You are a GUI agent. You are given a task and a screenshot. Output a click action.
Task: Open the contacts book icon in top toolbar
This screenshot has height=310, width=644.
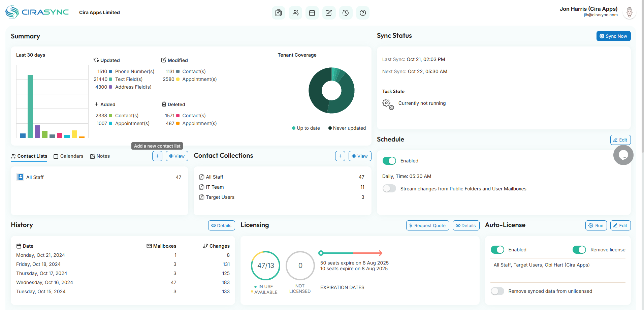(x=278, y=13)
